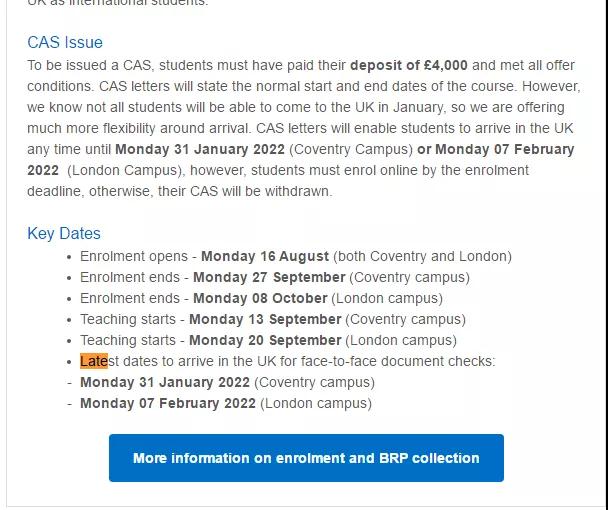608x510 pixels.
Task: Click the (both Coventry and London) text
Action: [422, 256]
